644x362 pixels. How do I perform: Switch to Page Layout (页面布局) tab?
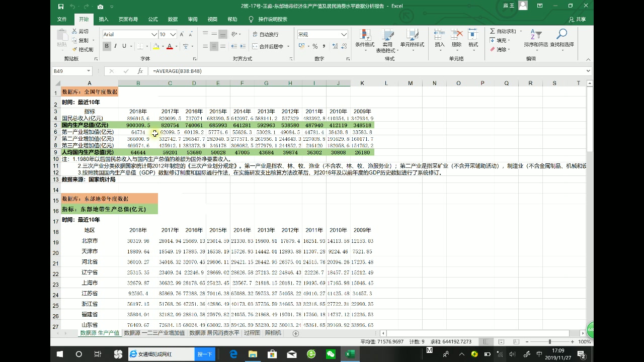pos(128,19)
